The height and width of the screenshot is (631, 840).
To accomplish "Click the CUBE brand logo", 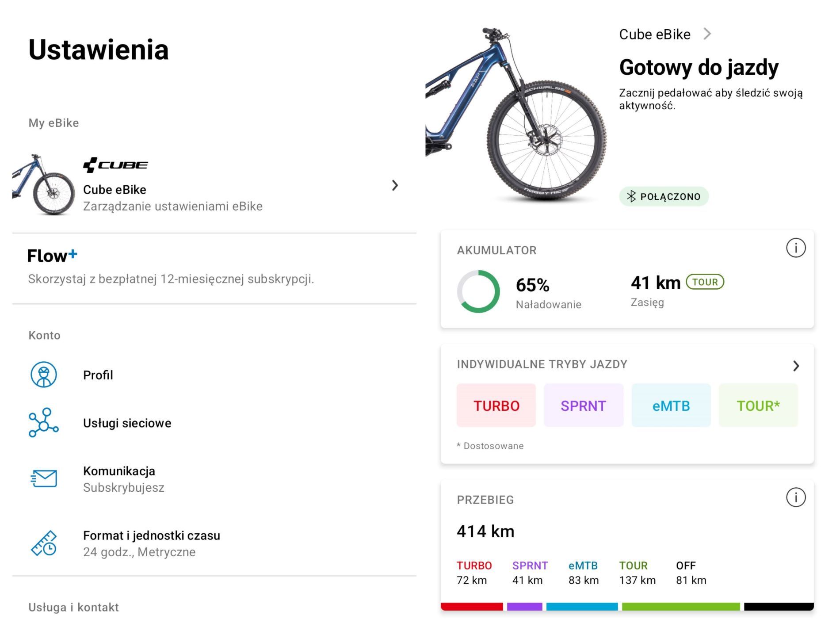I will click(x=115, y=165).
